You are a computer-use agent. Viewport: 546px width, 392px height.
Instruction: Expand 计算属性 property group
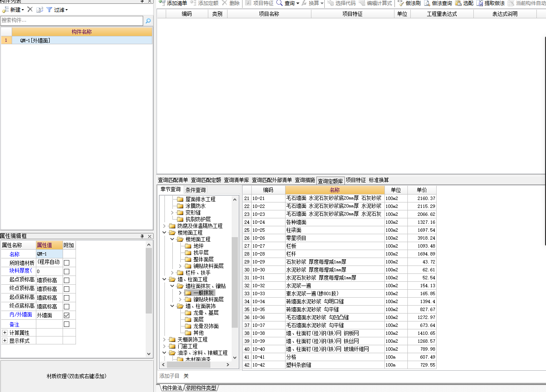point(5,333)
